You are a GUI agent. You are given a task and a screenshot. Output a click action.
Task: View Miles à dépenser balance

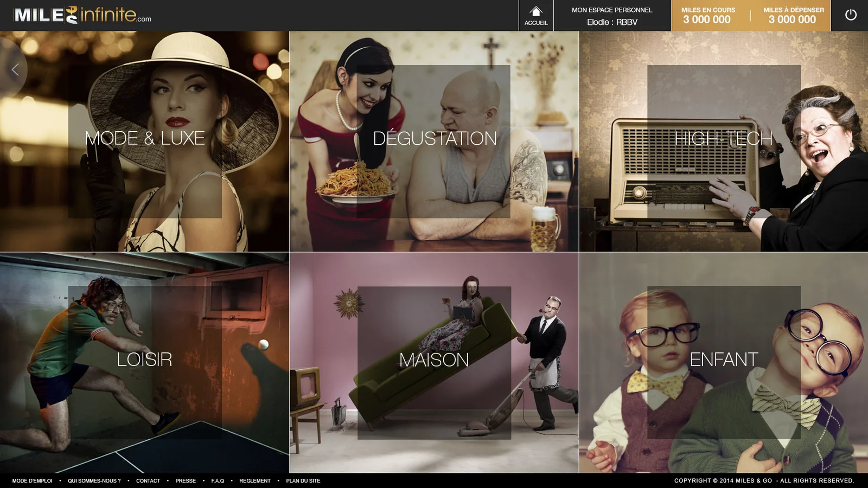pyautogui.click(x=793, y=16)
